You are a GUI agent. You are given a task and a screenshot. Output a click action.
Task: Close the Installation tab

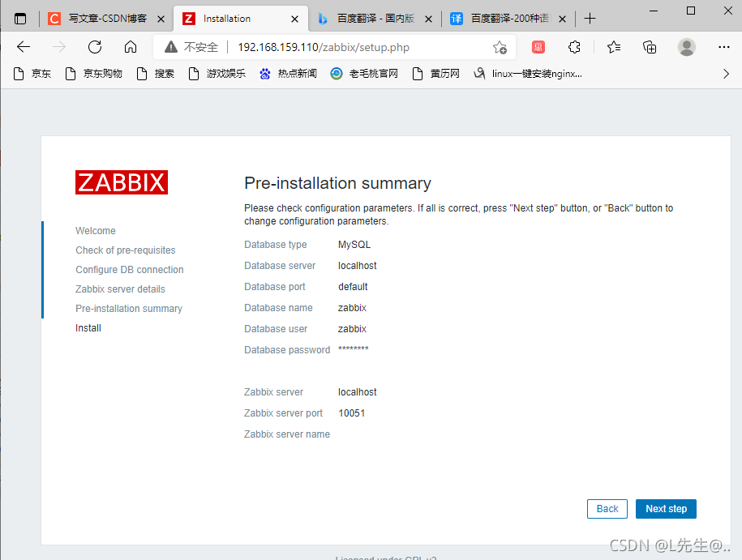pyautogui.click(x=294, y=19)
